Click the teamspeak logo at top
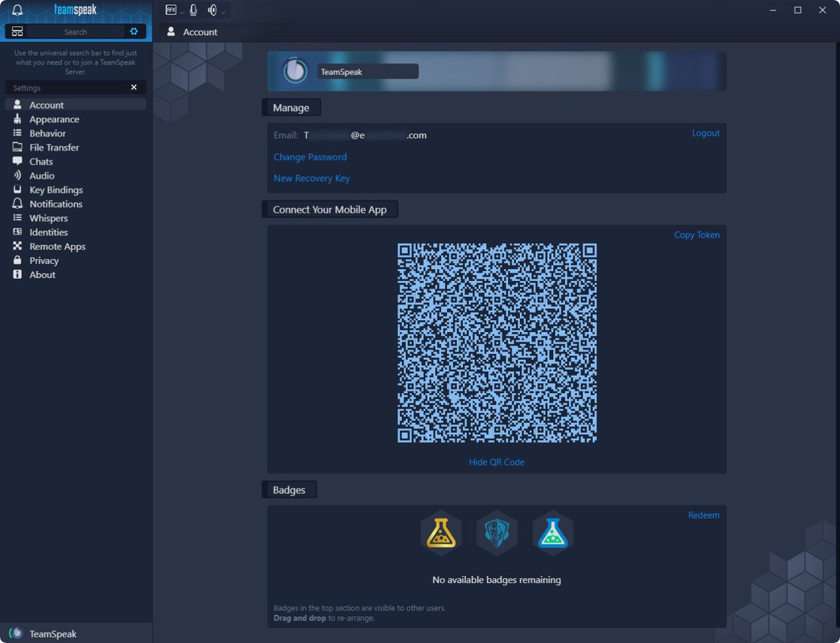Screen dimensions: 840x643 75,10
